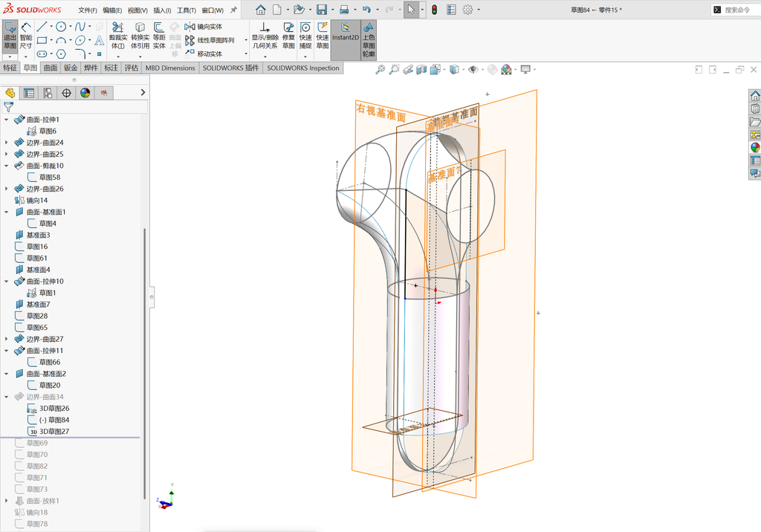This screenshot has height=532, width=761.
Task: Open the 文件(F) menu
Action: (88, 10)
